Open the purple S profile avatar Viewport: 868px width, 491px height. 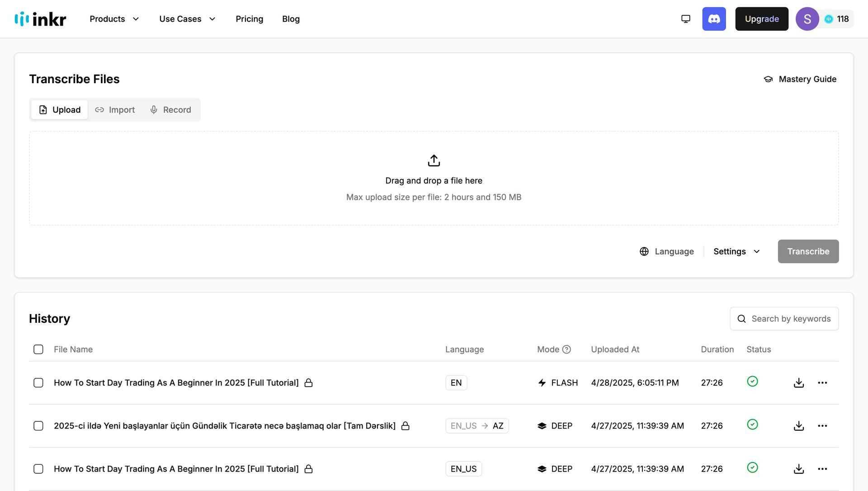pos(807,19)
